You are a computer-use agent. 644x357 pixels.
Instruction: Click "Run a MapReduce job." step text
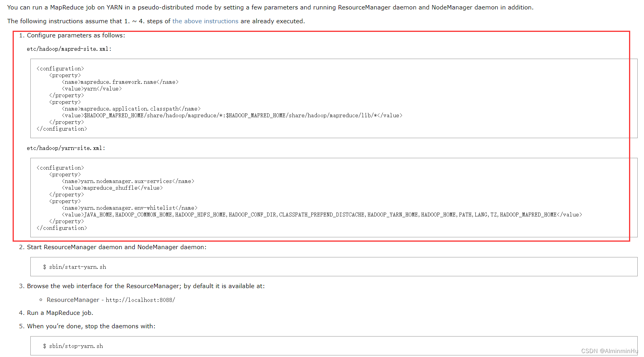click(60, 313)
